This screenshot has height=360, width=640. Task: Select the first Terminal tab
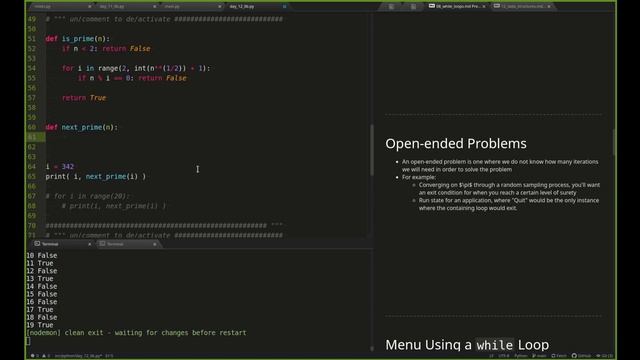point(61,244)
